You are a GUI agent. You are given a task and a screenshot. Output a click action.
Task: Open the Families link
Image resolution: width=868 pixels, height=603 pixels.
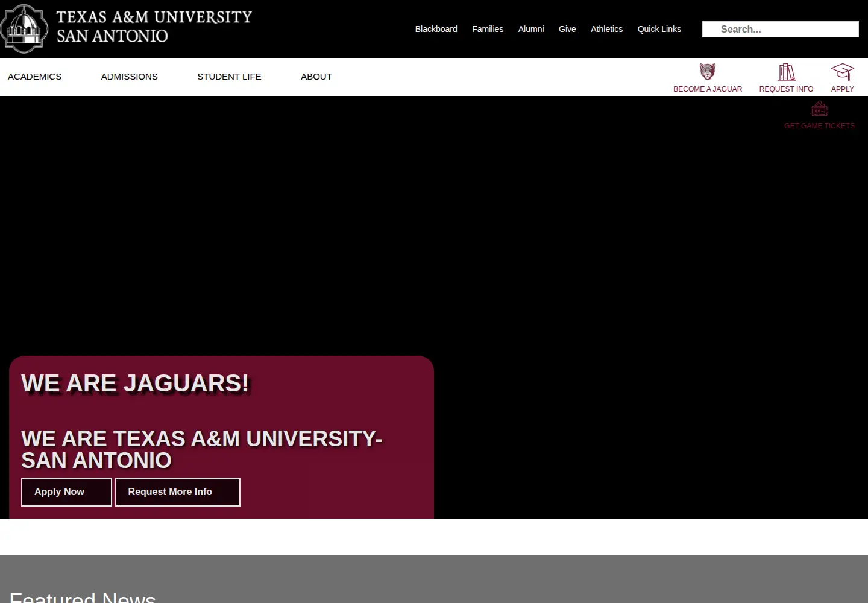(488, 29)
